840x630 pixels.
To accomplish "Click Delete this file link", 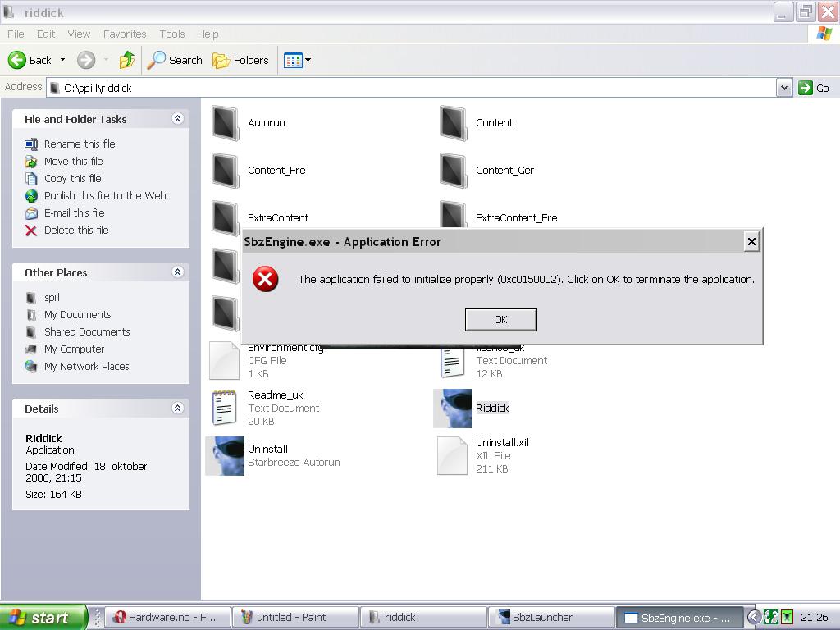I will (x=76, y=230).
